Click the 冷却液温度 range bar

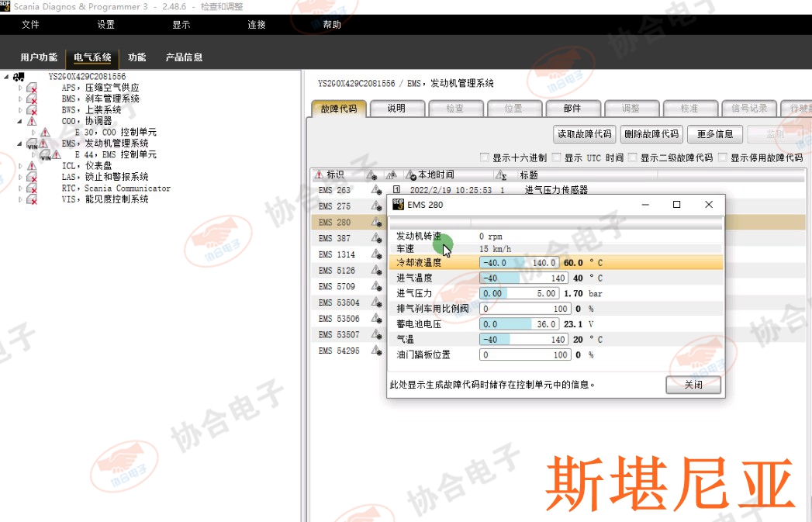[519, 263]
